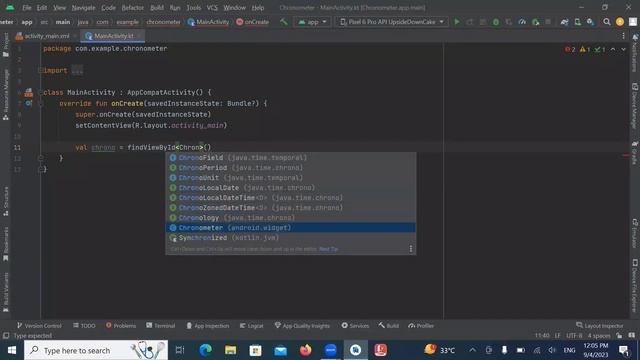The width and height of the screenshot is (640, 360).
Task: Open the Project tool window sidebar
Action: 6,45
